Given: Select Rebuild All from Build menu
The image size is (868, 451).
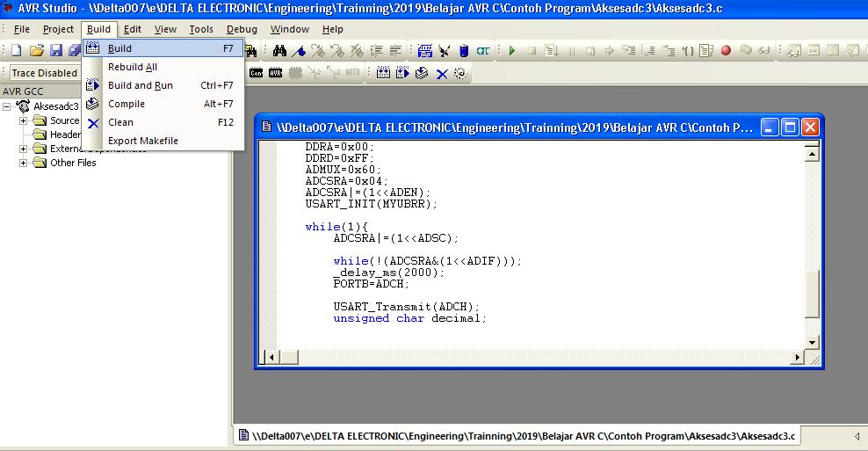Looking at the screenshot, I should 132,67.
